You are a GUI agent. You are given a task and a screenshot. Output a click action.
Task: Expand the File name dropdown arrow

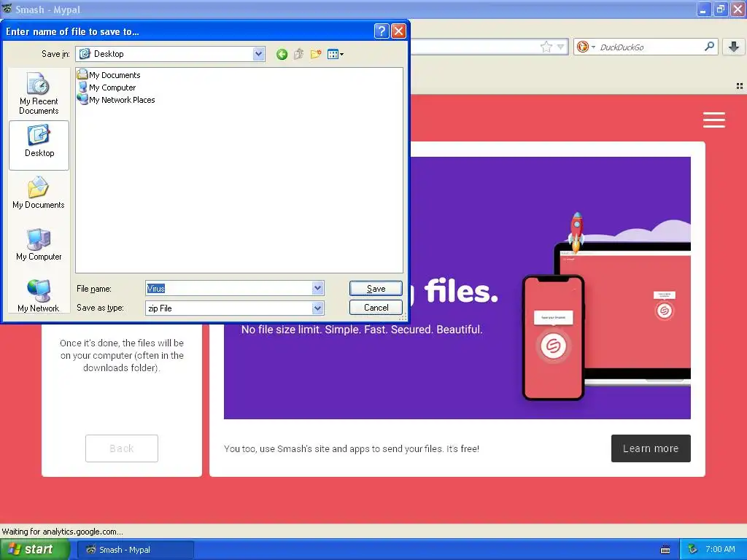tap(318, 288)
